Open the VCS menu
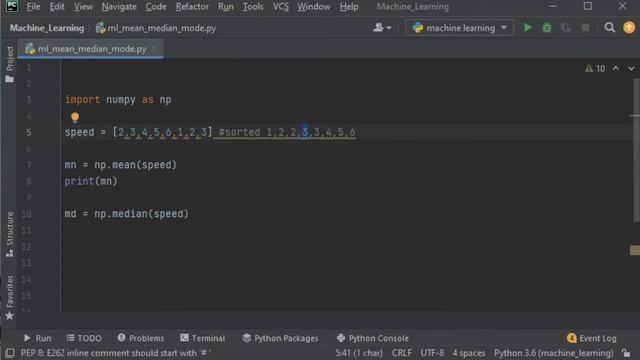The height and width of the screenshot is (360, 640). (280, 7)
